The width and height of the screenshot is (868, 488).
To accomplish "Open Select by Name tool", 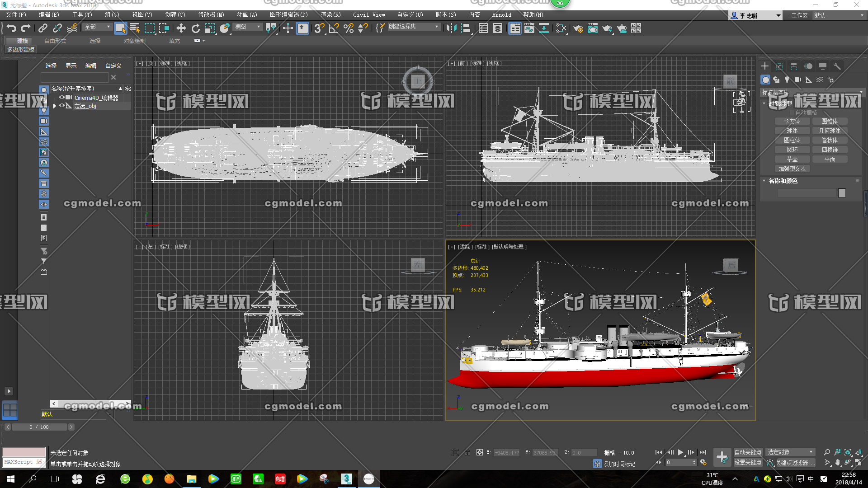I will (x=135, y=28).
